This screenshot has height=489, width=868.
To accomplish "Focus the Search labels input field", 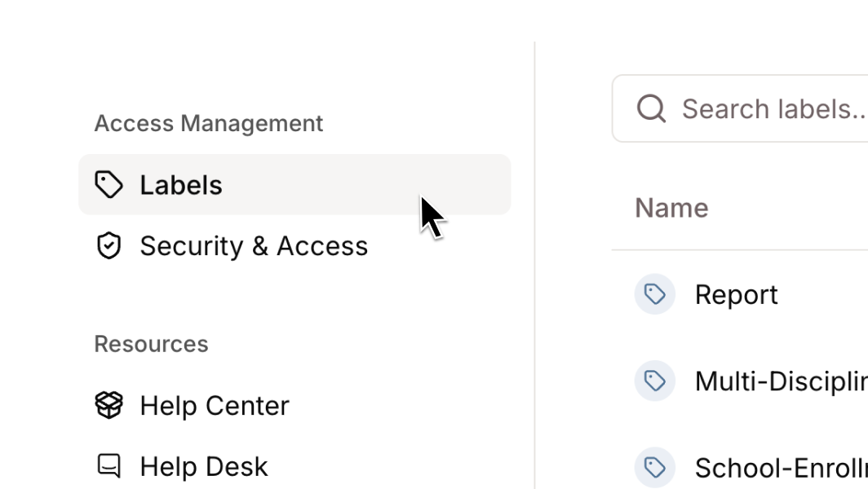I will coord(740,108).
